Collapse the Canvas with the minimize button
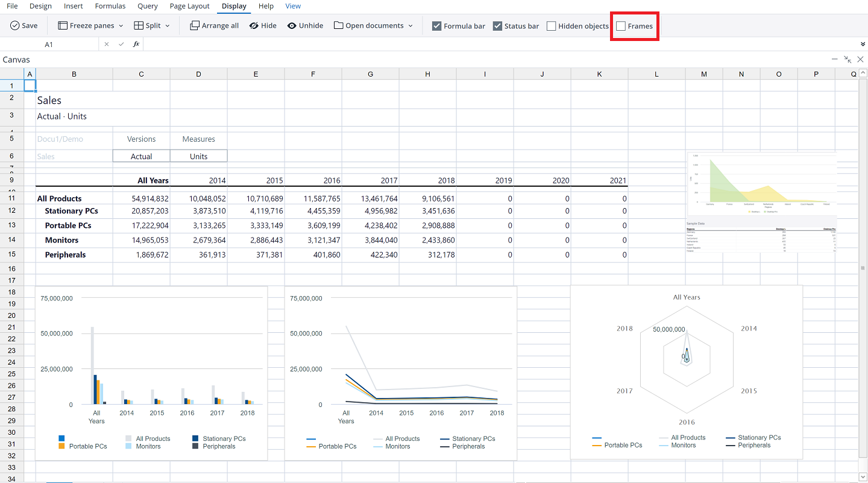The height and width of the screenshot is (483, 868). (834, 59)
